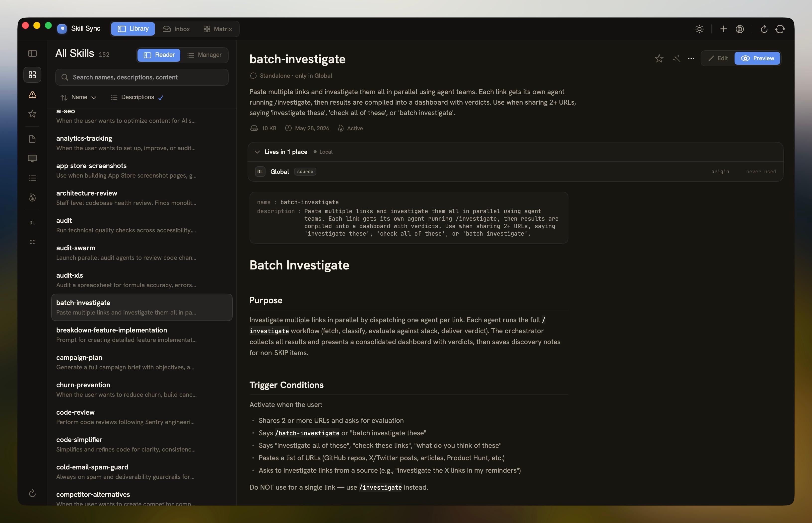Image resolution: width=812 pixels, height=523 pixels.
Task: Click the GL badge in the Global row
Action: point(260,172)
